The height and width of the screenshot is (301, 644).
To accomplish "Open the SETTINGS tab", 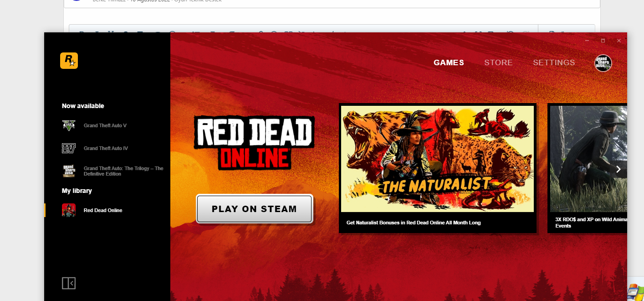I will pyautogui.click(x=554, y=62).
